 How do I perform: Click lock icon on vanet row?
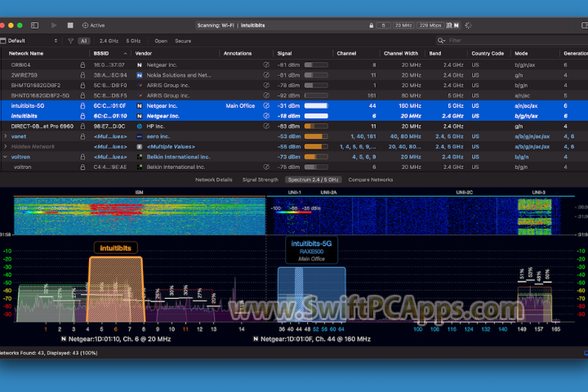coord(82,136)
